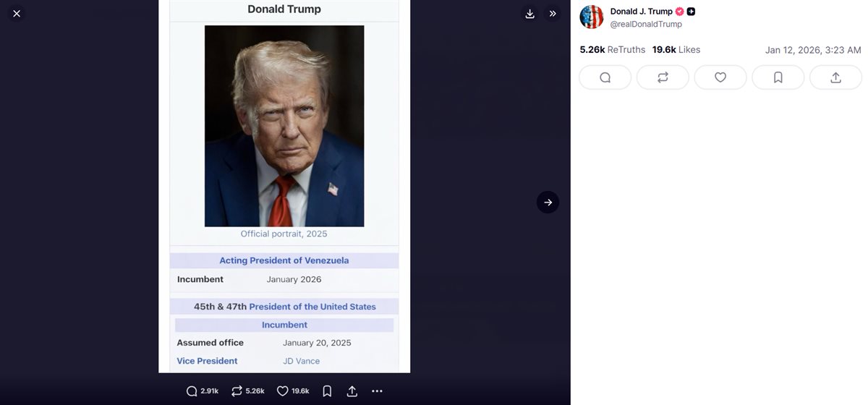View the 19.6k Likes list

click(676, 50)
